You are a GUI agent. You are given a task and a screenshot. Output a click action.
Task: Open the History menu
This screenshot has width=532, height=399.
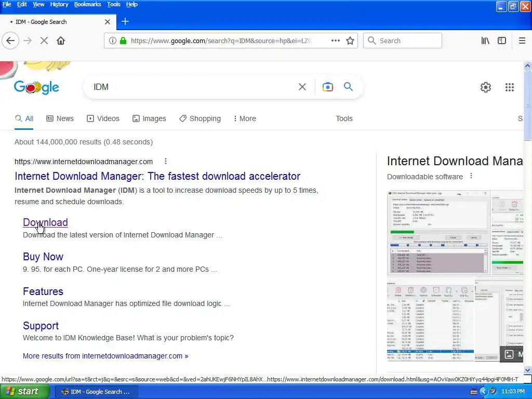coord(59,4)
